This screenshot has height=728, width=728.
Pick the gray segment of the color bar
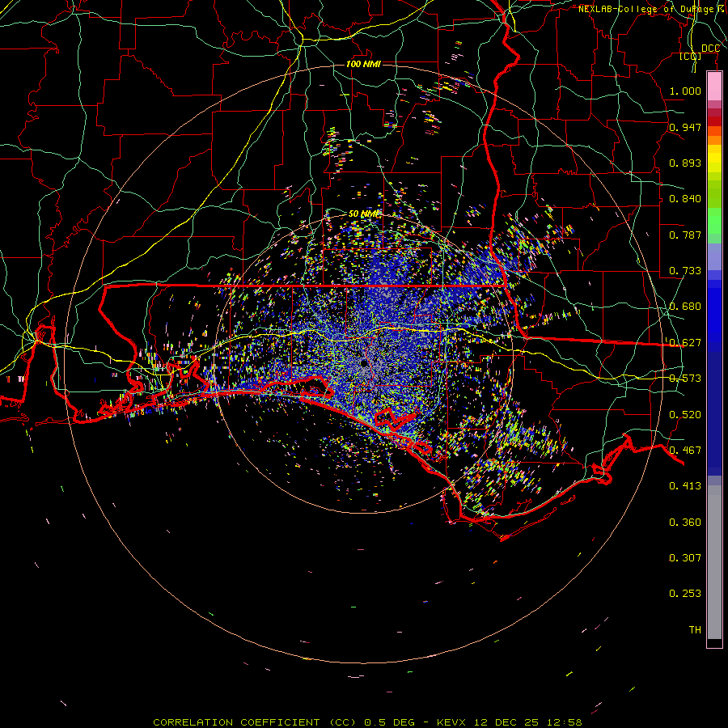714,562
